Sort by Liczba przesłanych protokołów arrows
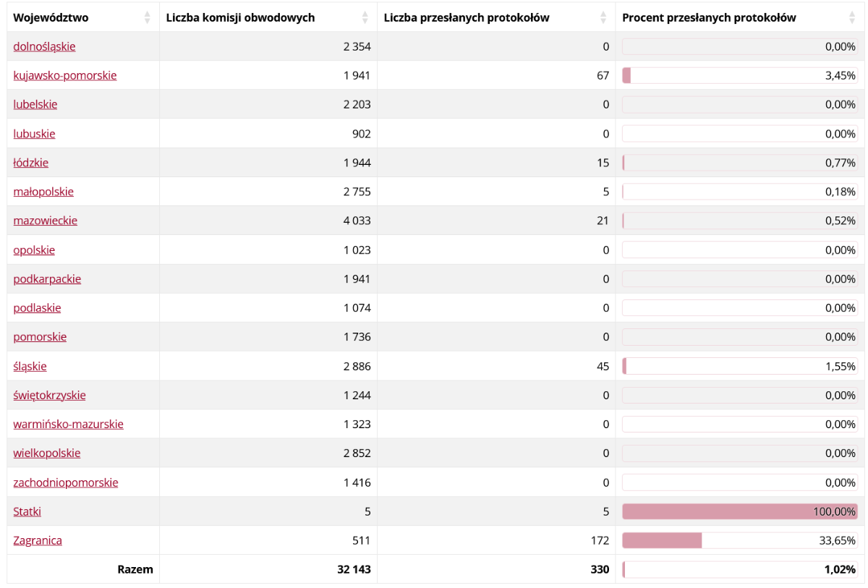868x588 pixels. pyautogui.click(x=603, y=17)
